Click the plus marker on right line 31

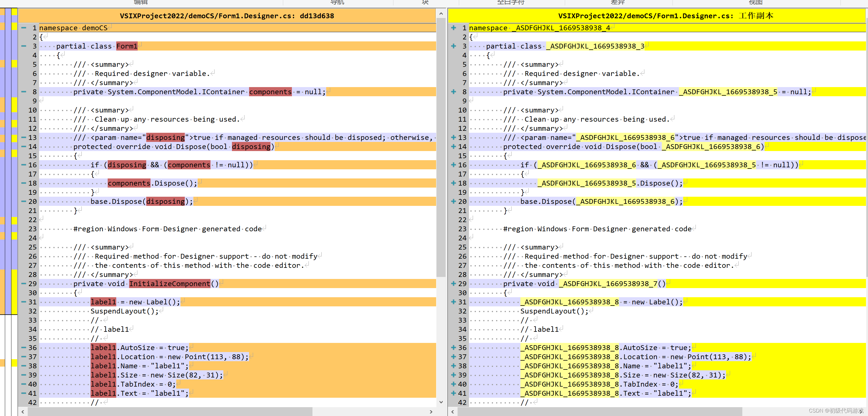tap(454, 302)
